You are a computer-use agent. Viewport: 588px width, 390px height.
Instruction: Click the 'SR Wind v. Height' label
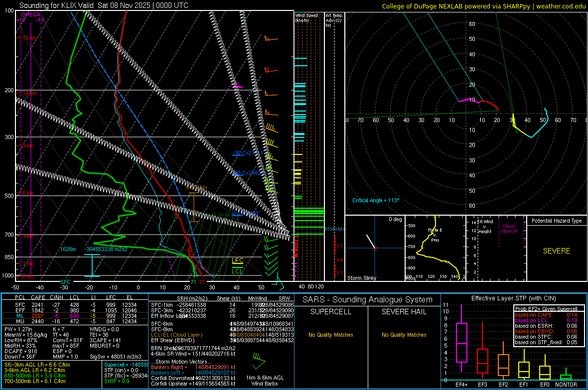(485, 227)
